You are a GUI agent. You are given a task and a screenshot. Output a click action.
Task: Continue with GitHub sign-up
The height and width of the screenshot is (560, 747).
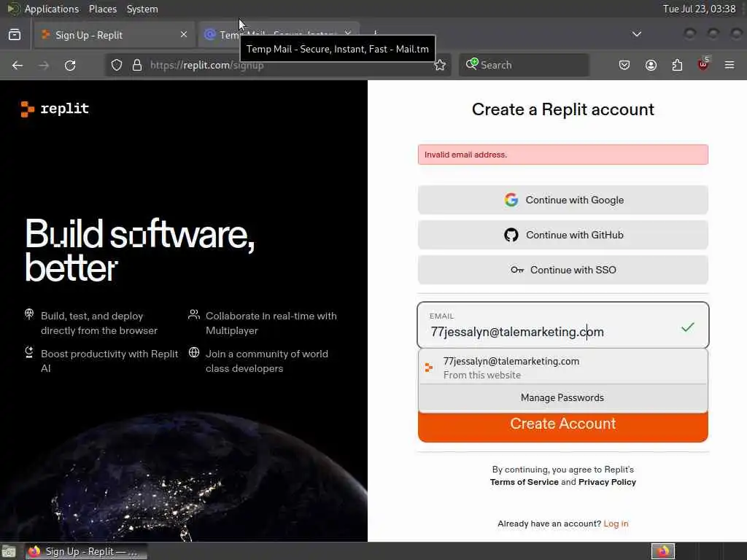click(x=562, y=235)
